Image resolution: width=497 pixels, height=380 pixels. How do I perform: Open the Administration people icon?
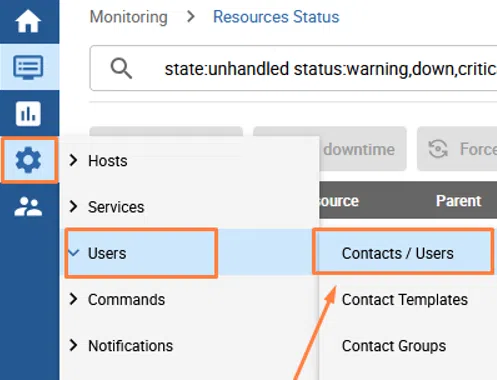tap(28, 206)
